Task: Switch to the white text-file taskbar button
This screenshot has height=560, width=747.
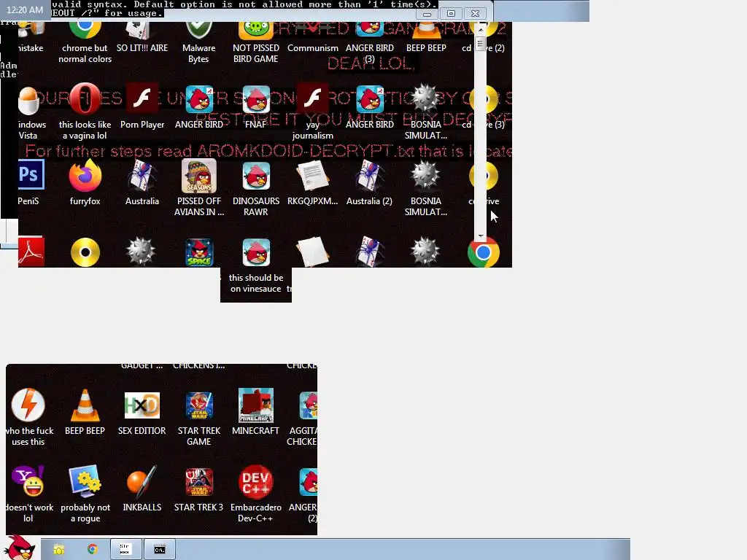Action: (125, 550)
